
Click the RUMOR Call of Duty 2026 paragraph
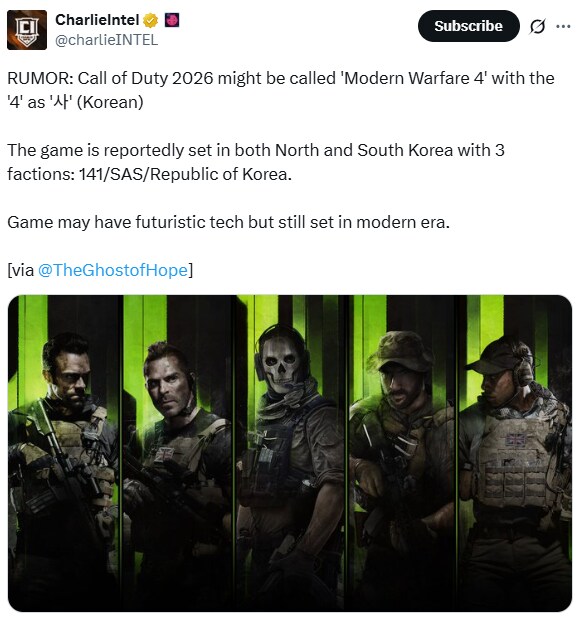click(281, 90)
